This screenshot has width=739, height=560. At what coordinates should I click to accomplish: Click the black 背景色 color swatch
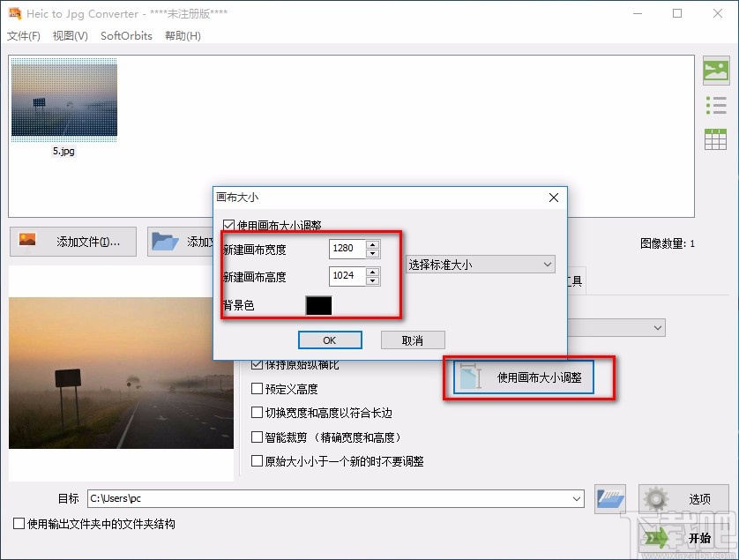pyautogui.click(x=318, y=304)
